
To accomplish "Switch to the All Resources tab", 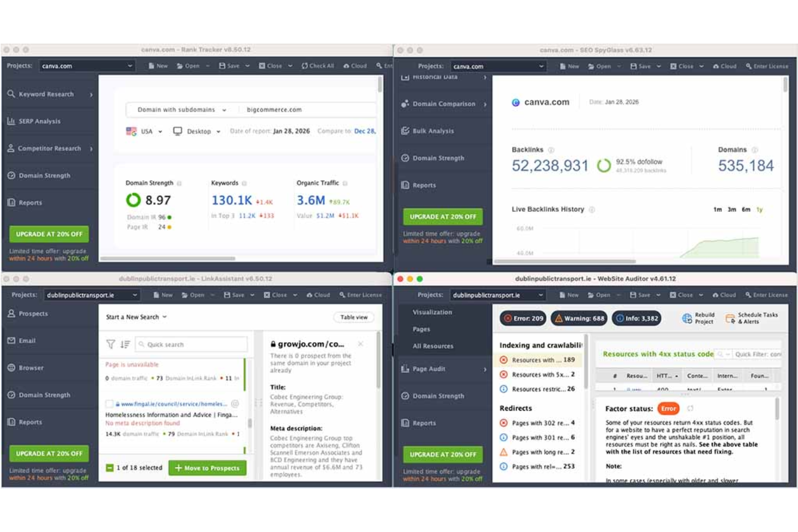I will 433,346.
